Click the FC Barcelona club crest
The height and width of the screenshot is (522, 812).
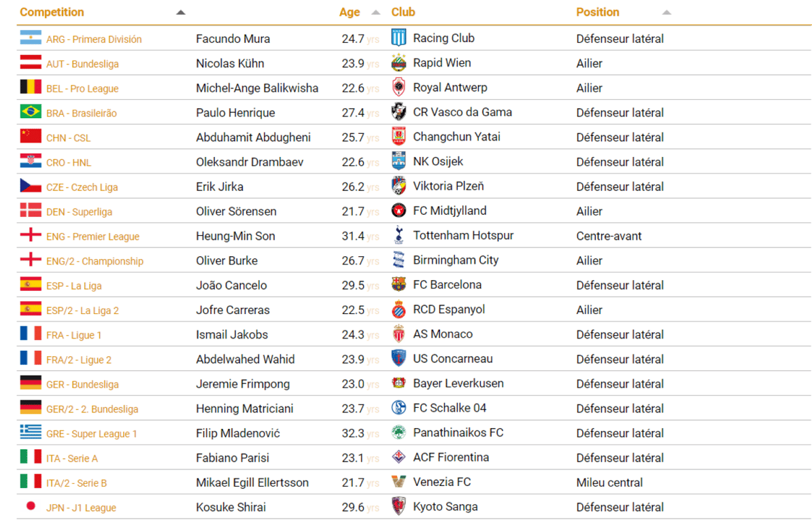pos(399,285)
